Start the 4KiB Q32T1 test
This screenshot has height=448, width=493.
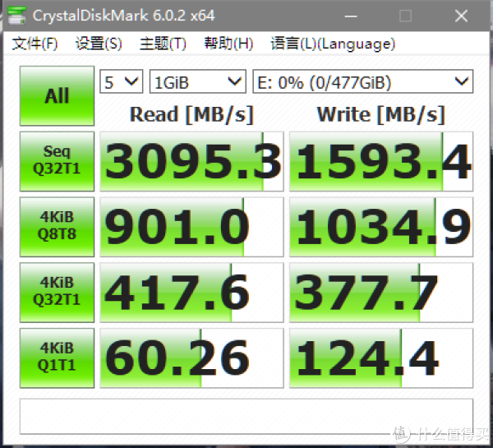point(57,293)
